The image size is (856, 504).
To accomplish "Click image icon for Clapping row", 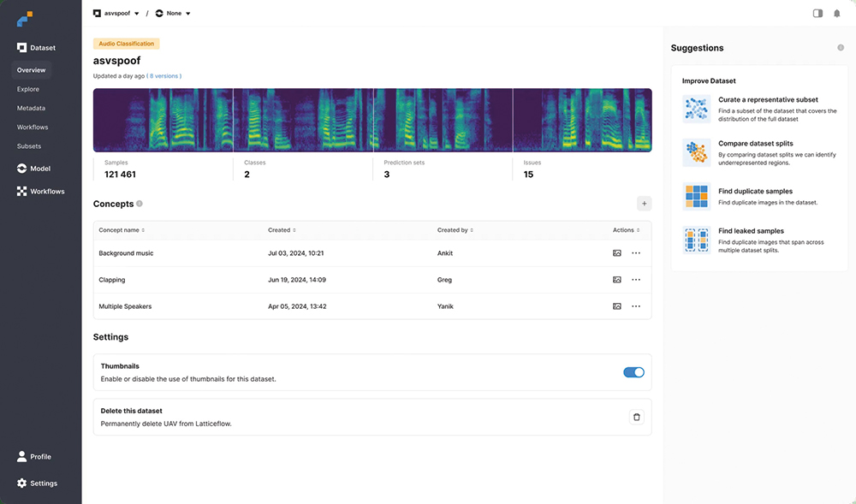I will (617, 280).
